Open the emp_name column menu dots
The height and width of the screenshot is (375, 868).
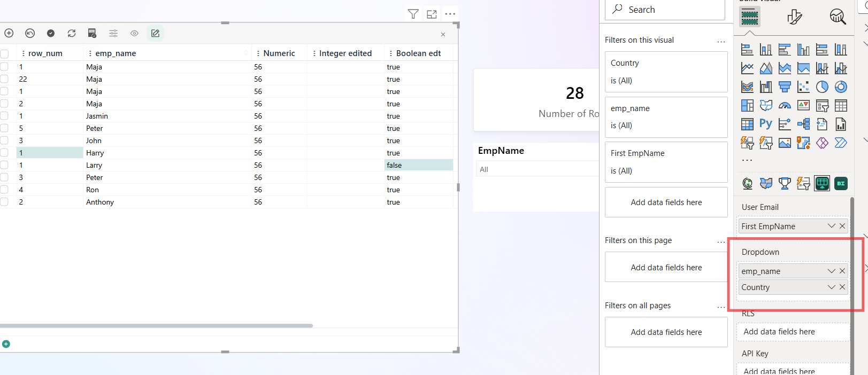coord(90,53)
